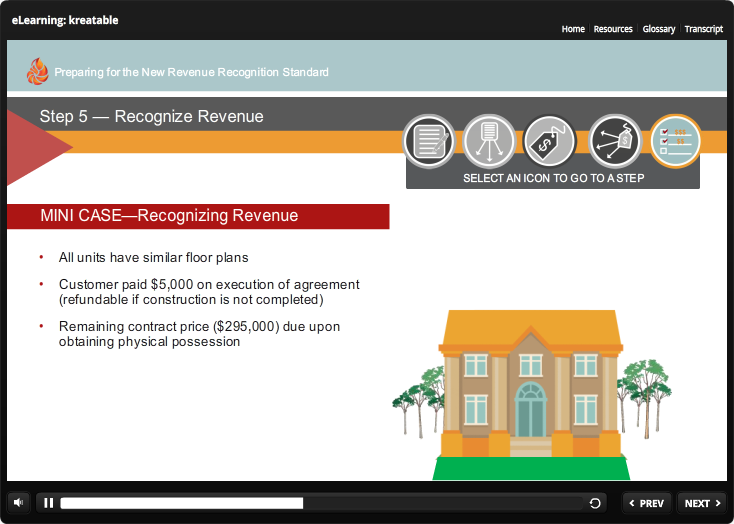Screen dimensions: 734x524
Task: Replay the slide with the circular arrow
Action: pos(596,503)
